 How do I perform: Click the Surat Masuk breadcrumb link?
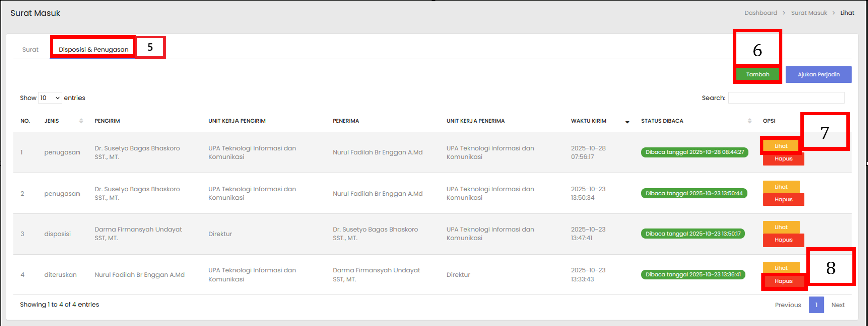pyautogui.click(x=809, y=13)
